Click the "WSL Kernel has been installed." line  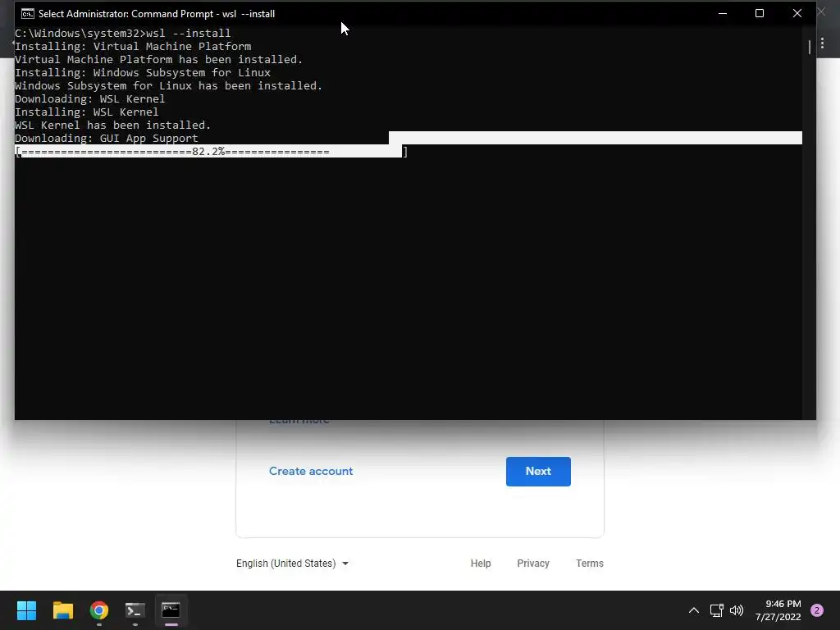click(x=113, y=125)
